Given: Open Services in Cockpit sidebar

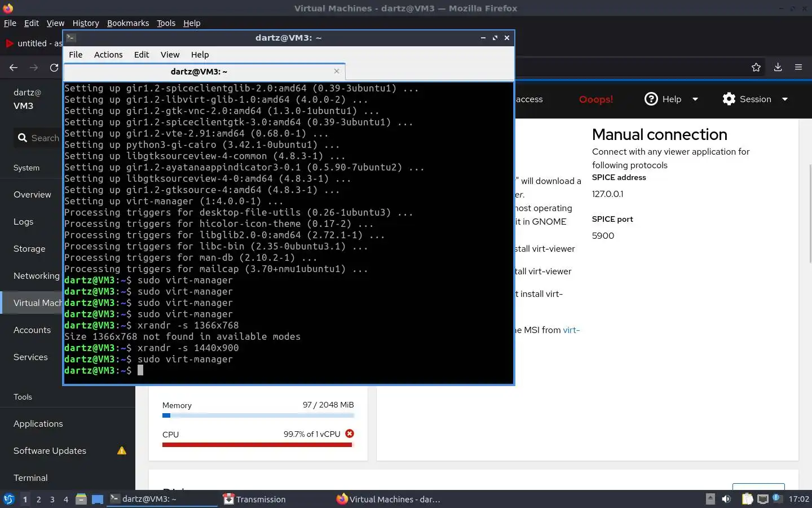Looking at the screenshot, I should [30, 357].
